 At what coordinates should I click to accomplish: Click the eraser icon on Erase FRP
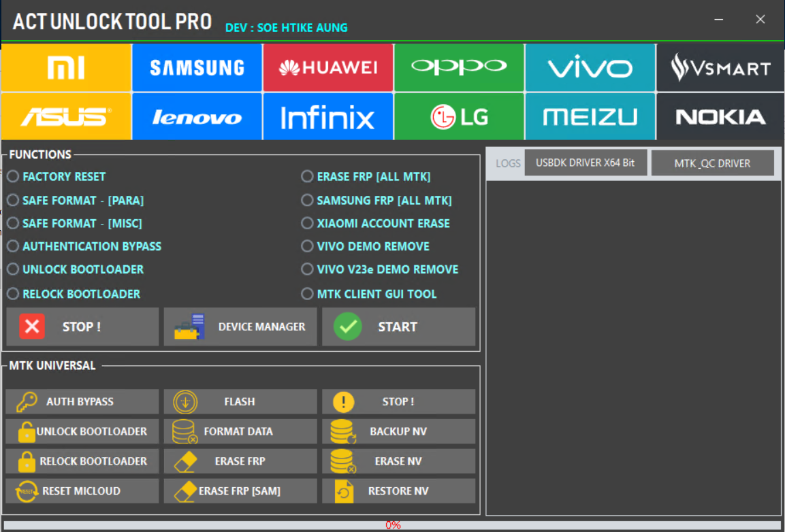pyautogui.click(x=185, y=461)
